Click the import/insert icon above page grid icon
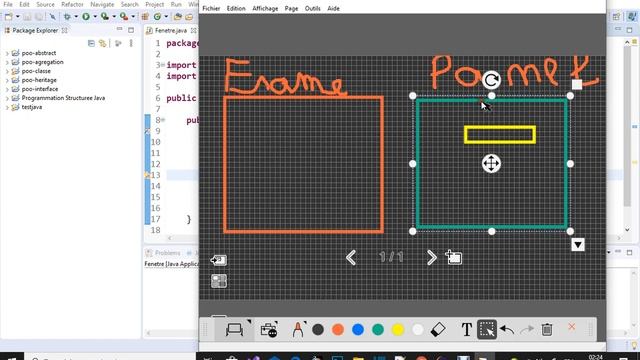 [x=219, y=260]
